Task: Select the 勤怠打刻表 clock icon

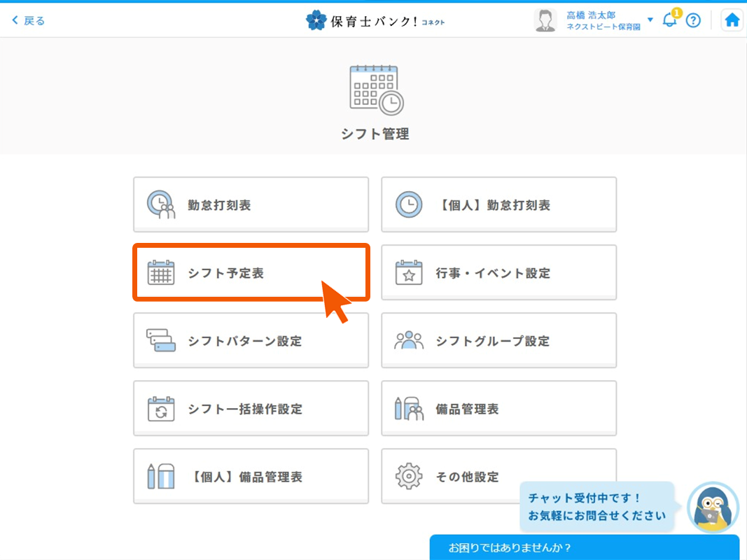Action: [x=161, y=204]
